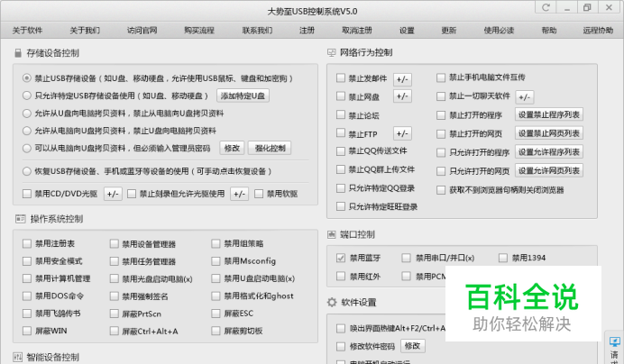Open the 远程协助 menu
Screen dimensions: 624x364
tap(598, 31)
